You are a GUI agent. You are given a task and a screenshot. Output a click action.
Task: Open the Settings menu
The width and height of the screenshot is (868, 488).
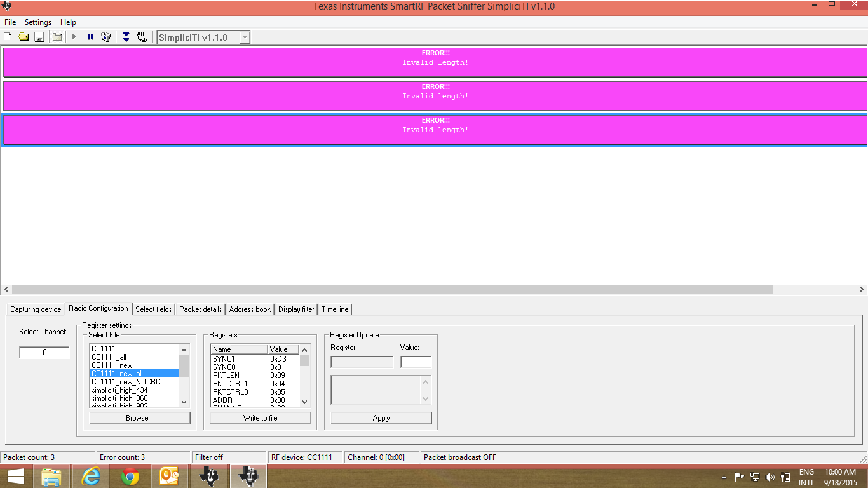pyautogui.click(x=37, y=22)
